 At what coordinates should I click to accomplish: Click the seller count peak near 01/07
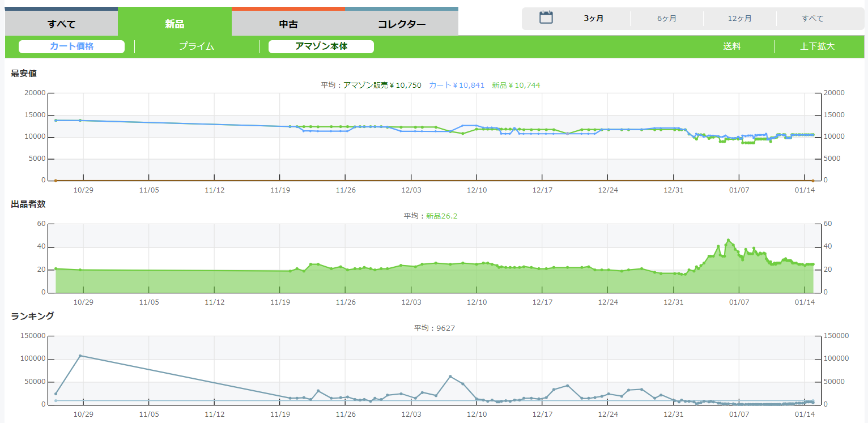(728, 240)
